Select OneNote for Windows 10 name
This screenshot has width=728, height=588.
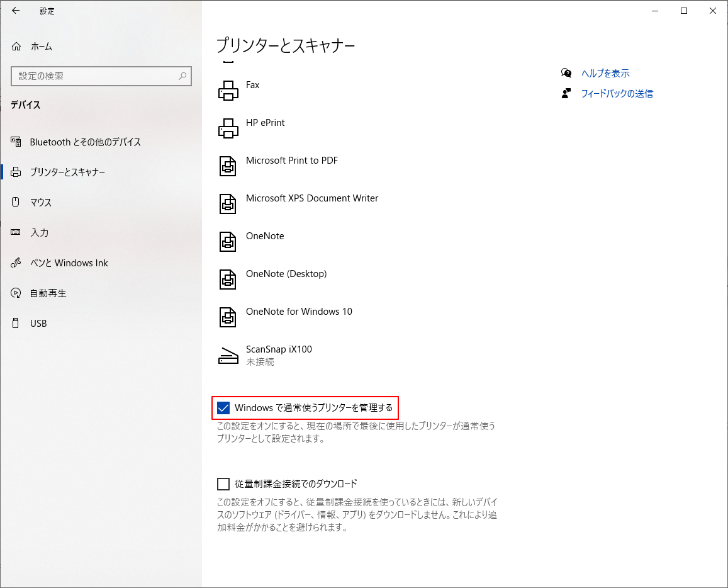click(299, 312)
